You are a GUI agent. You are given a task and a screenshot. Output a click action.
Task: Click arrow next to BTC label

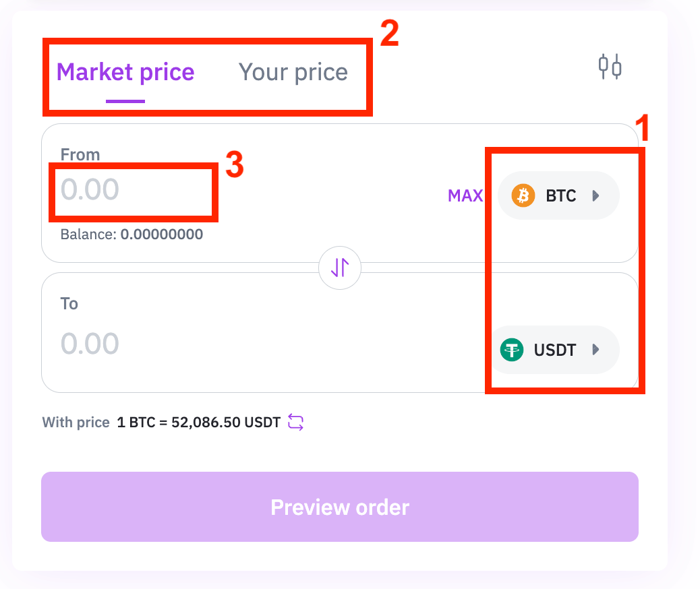click(595, 195)
